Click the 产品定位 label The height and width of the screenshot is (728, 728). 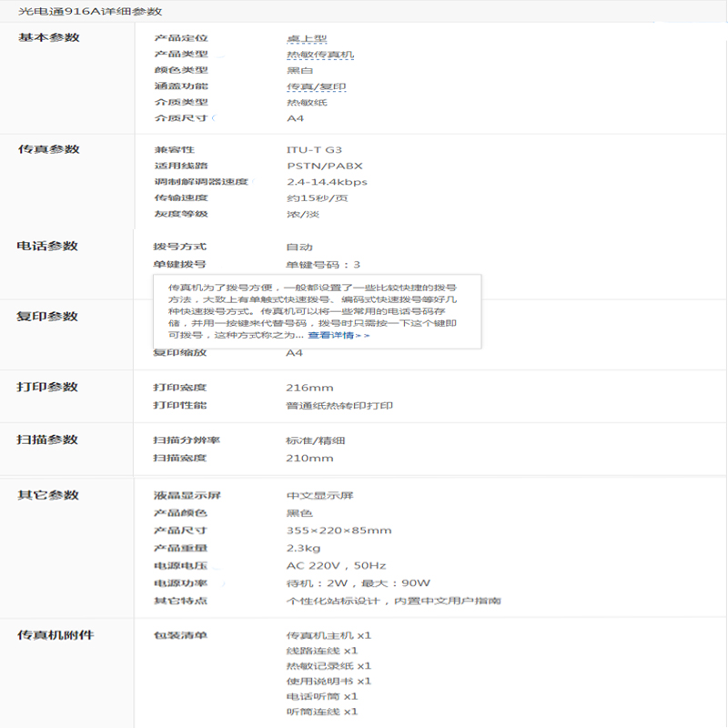click(x=181, y=38)
